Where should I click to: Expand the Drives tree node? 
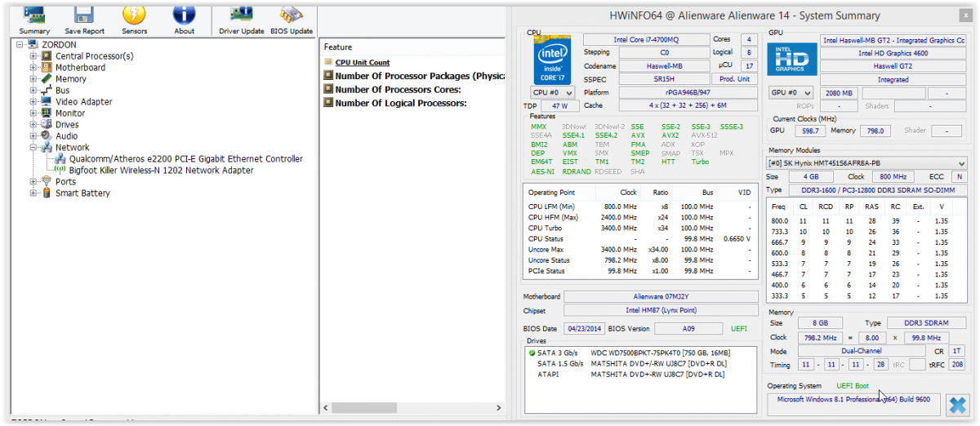(x=33, y=125)
